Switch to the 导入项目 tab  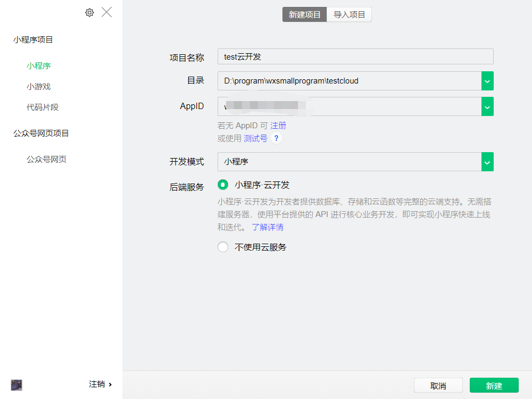point(349,14)
